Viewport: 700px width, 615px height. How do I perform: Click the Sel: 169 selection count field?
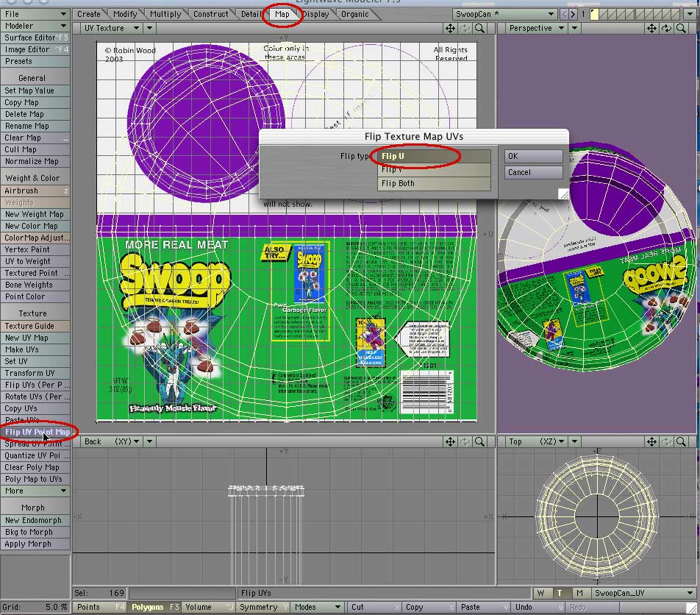tap(100, 593)
